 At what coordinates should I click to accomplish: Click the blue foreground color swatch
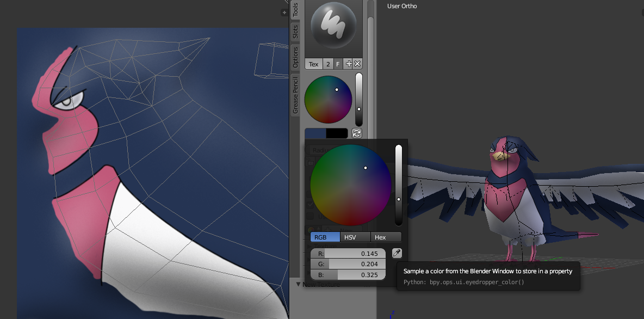point(315,133)
